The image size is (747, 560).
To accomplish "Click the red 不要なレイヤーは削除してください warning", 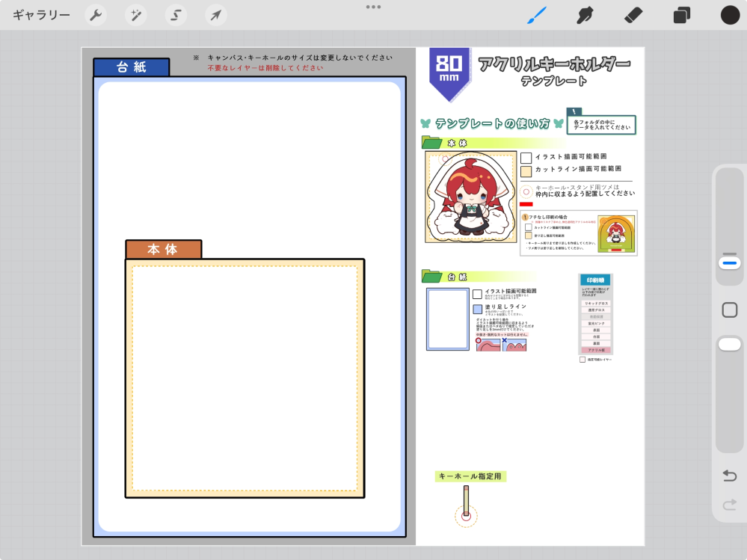I will [x=265, y=68].
